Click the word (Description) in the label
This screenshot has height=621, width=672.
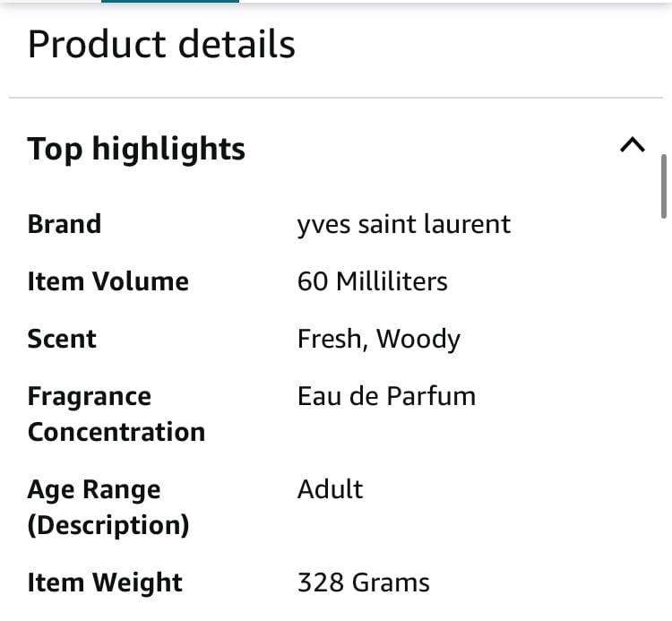108,525
